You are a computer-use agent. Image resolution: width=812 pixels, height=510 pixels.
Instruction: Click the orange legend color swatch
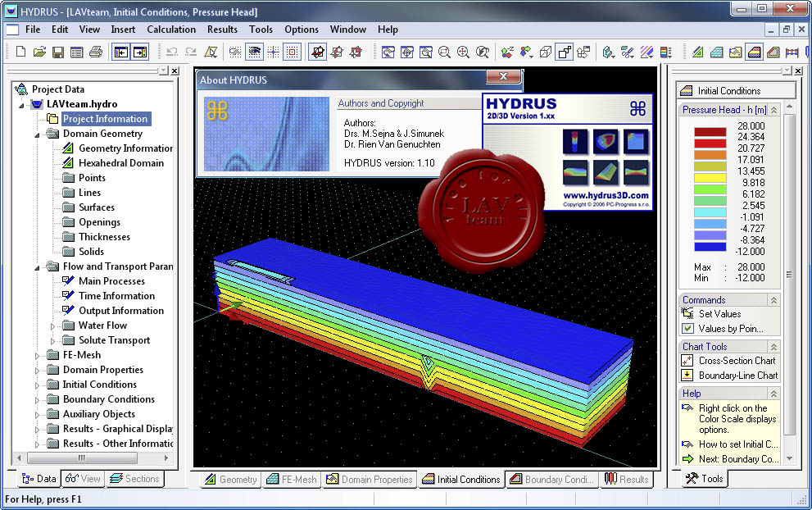[x=710, y=155]
